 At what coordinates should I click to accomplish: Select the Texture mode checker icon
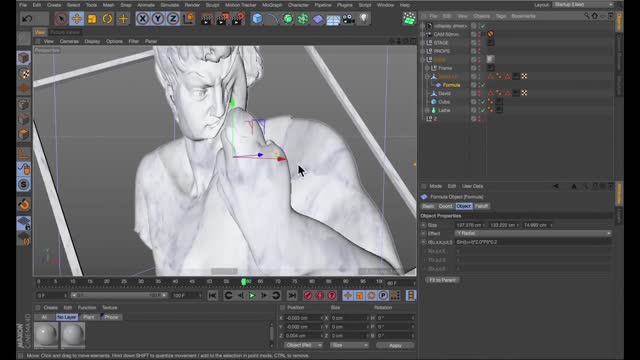point(24,73)
